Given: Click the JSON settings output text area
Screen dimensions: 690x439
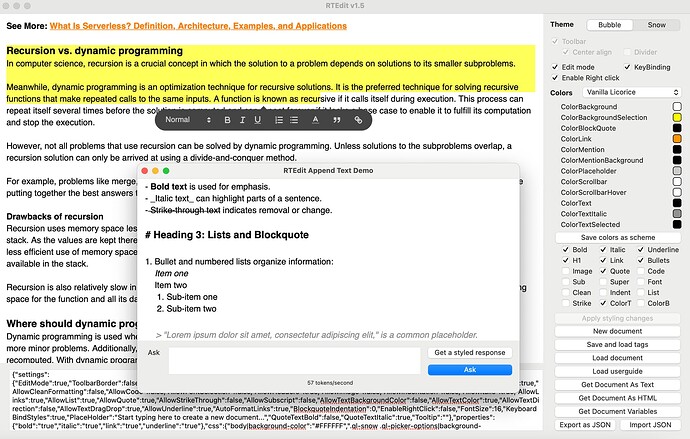Looking at the screenshot, I should [x=275, y=400].
